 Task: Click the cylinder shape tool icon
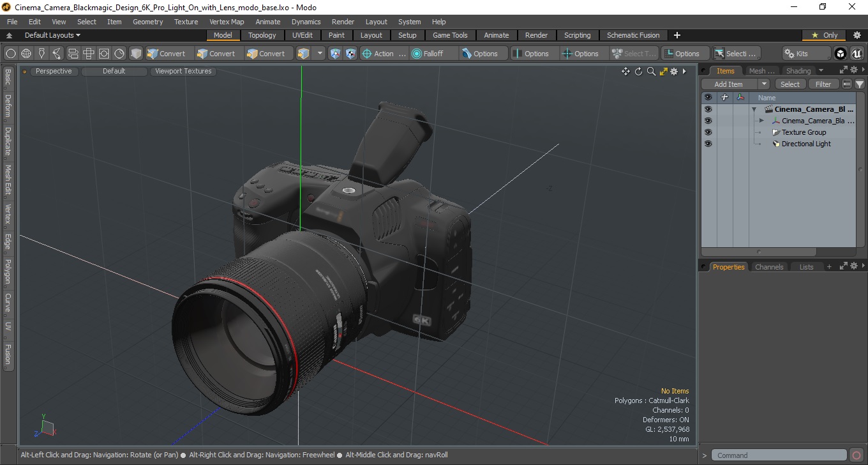(88, 54)
